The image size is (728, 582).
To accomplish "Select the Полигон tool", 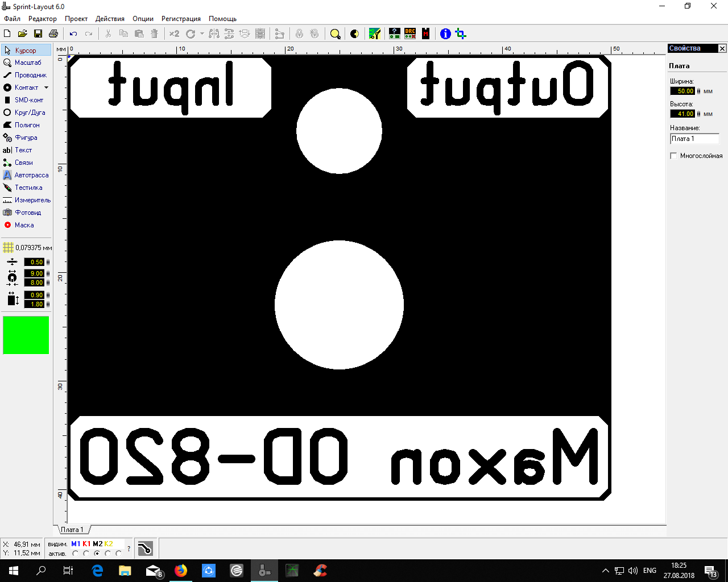I will pos(26,125).
